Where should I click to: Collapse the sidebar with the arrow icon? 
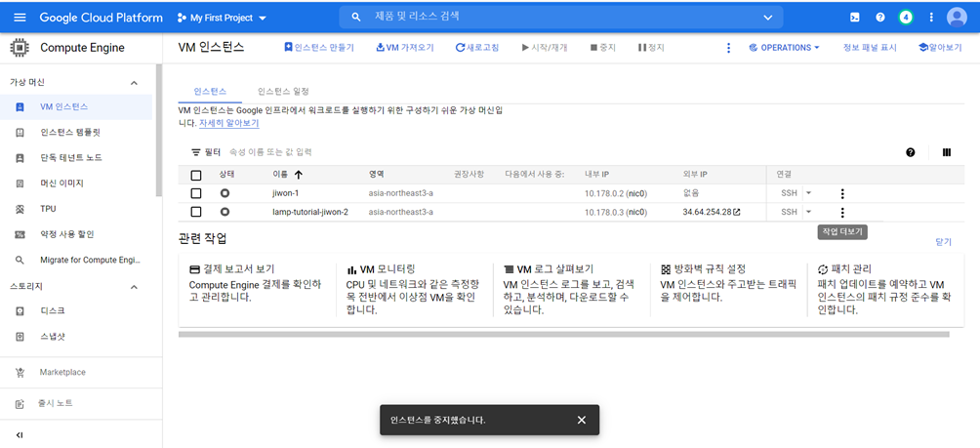pos(20,435)
